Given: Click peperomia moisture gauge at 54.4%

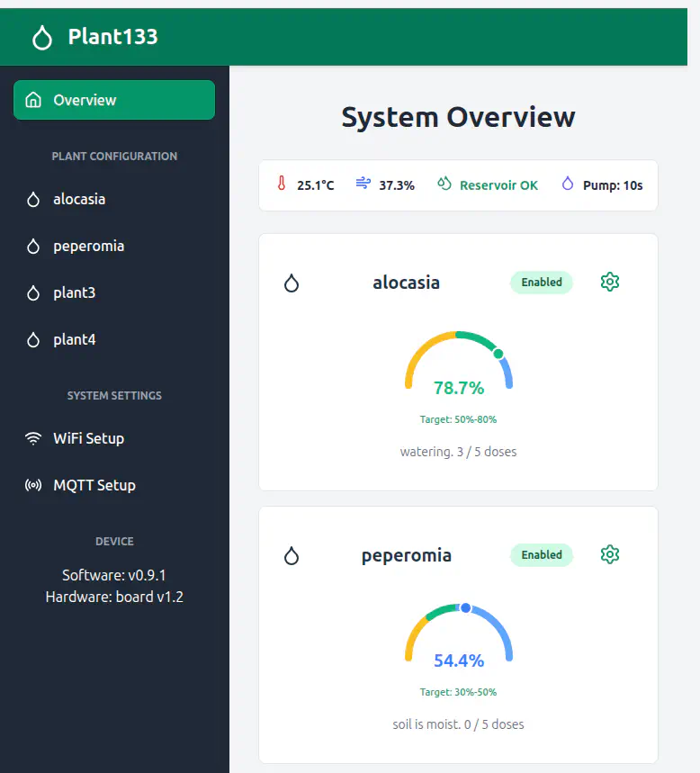Looking at the screenshot, I should click(459, 637).
